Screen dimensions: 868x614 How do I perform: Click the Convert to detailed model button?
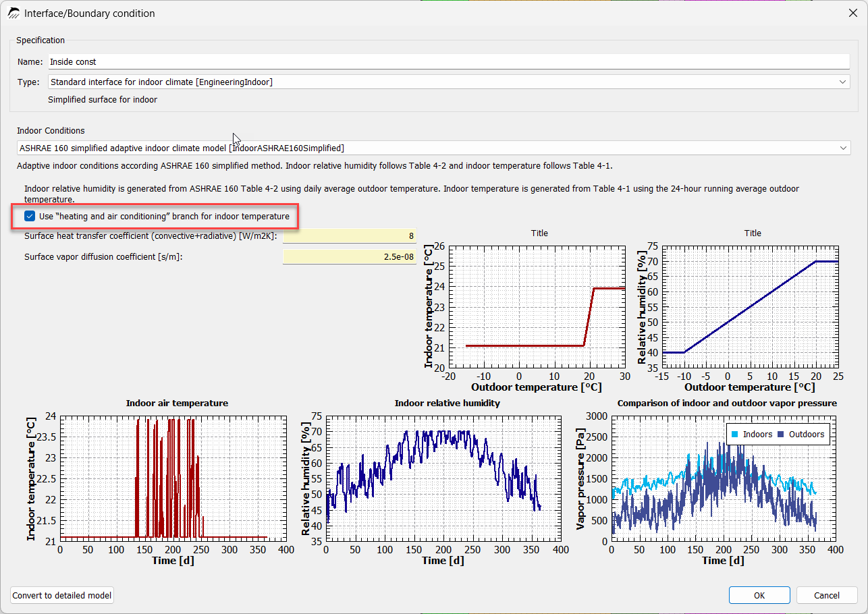[x=62, y=595]
